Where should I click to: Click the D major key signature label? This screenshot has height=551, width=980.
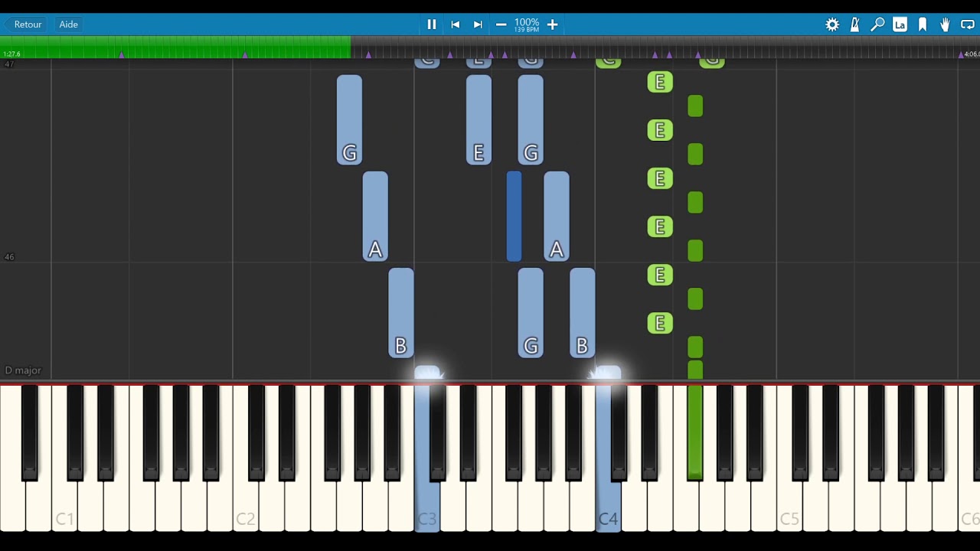(23, 370)
